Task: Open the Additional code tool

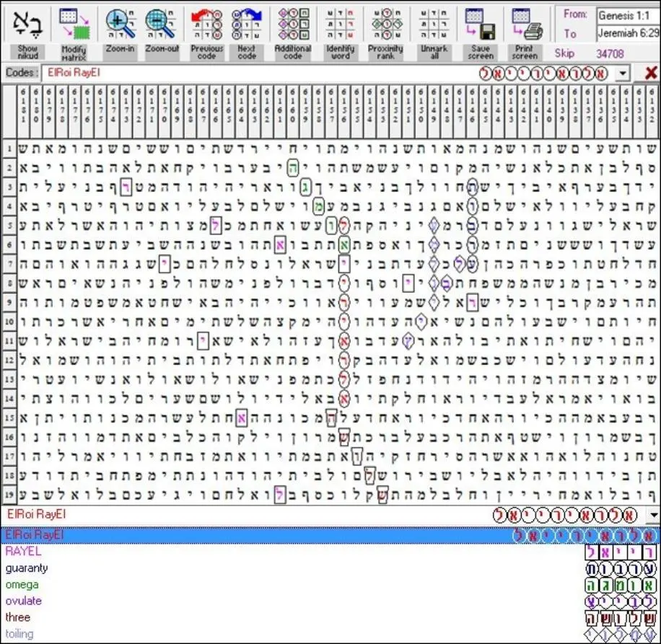Action: coord(293,24)
